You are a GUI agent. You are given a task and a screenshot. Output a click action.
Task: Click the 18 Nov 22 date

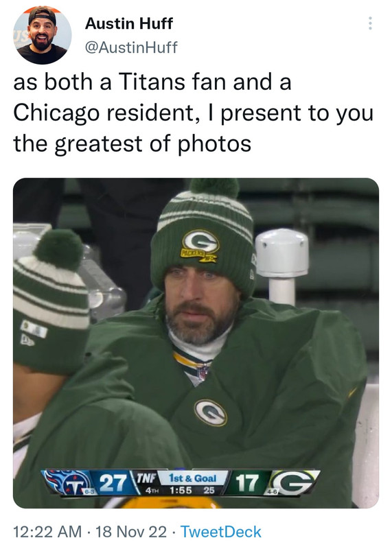[x=131, y=531]
